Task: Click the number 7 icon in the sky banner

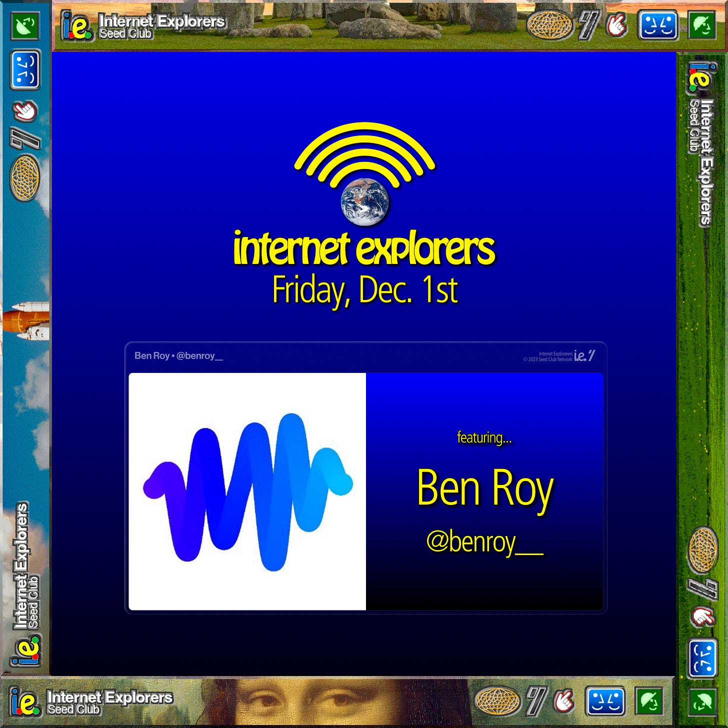Action: click(25, 138)
